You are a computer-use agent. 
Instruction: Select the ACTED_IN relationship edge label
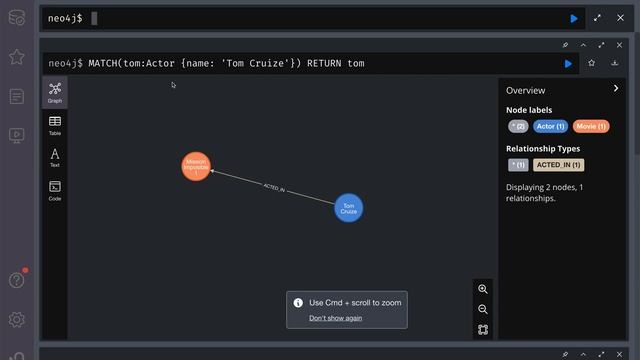click(274, 188)
